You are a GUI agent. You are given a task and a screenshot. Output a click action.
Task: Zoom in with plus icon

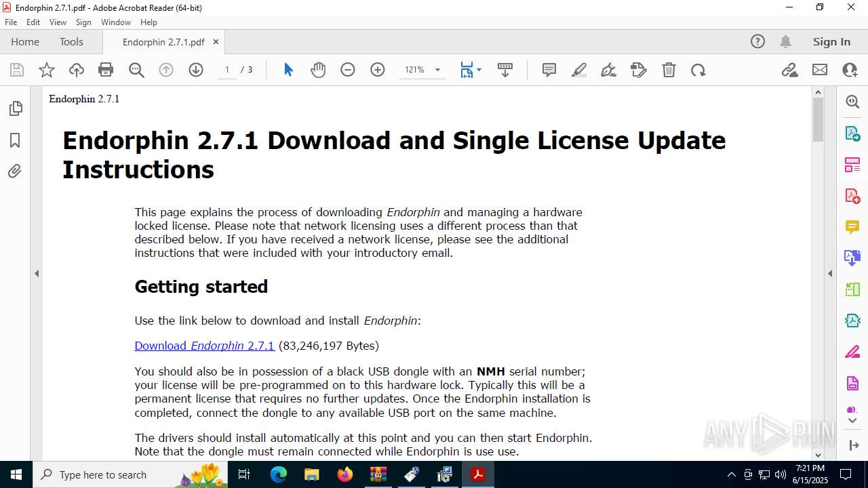click(378, 70)
